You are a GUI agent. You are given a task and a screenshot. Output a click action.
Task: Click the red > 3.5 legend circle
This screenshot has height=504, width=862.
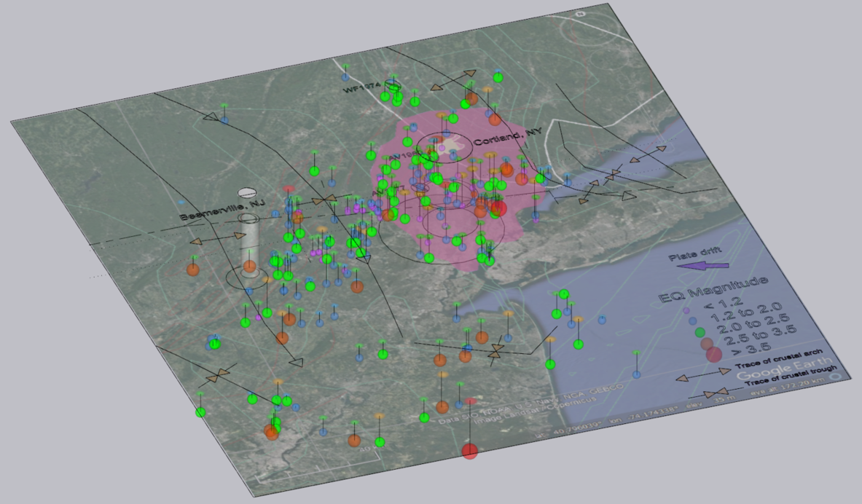714,355
